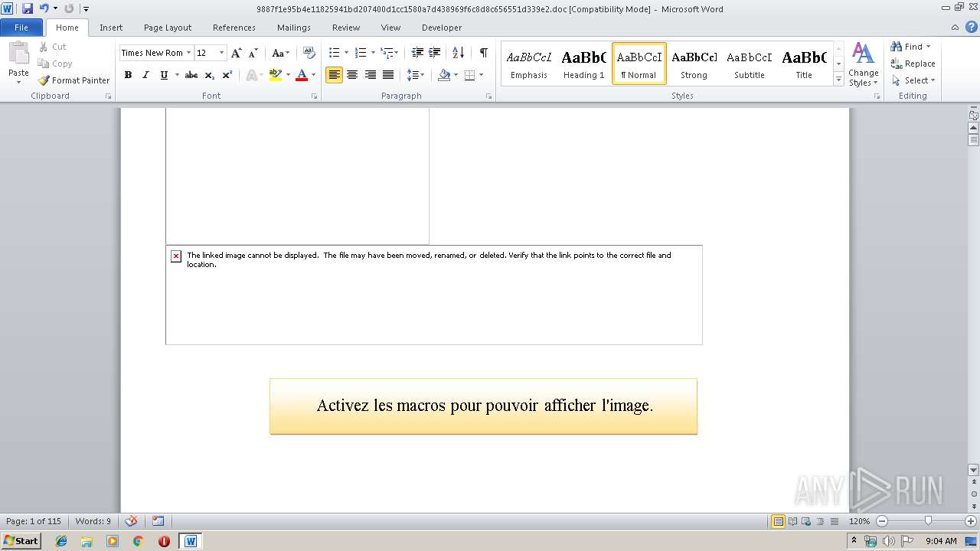Click the Cut scissors icon

(44, 47)
